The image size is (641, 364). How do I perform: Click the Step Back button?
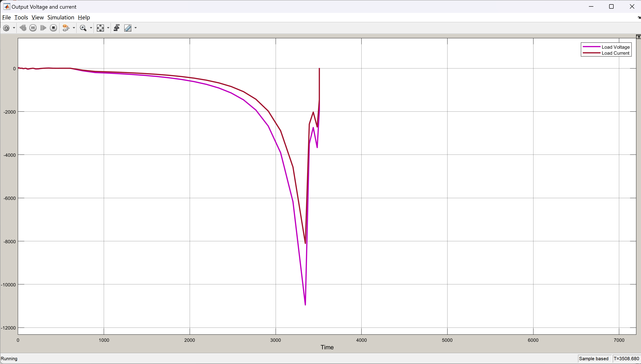(x=23, y=28)
